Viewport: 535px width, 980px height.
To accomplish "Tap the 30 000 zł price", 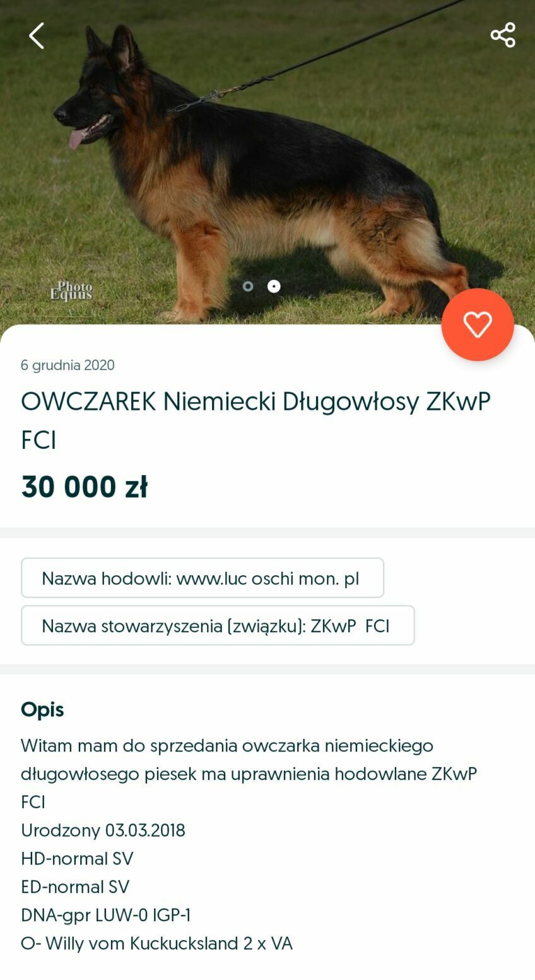I will (x=85, y=487).
